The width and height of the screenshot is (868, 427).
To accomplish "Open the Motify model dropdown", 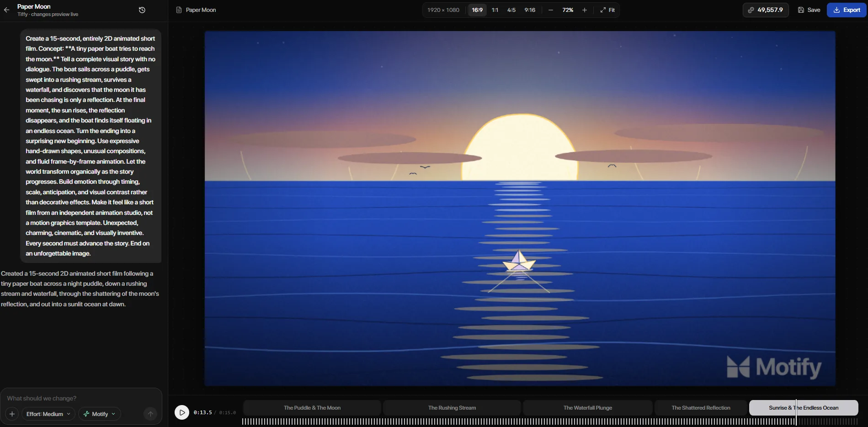I will [x=100, y=414].
